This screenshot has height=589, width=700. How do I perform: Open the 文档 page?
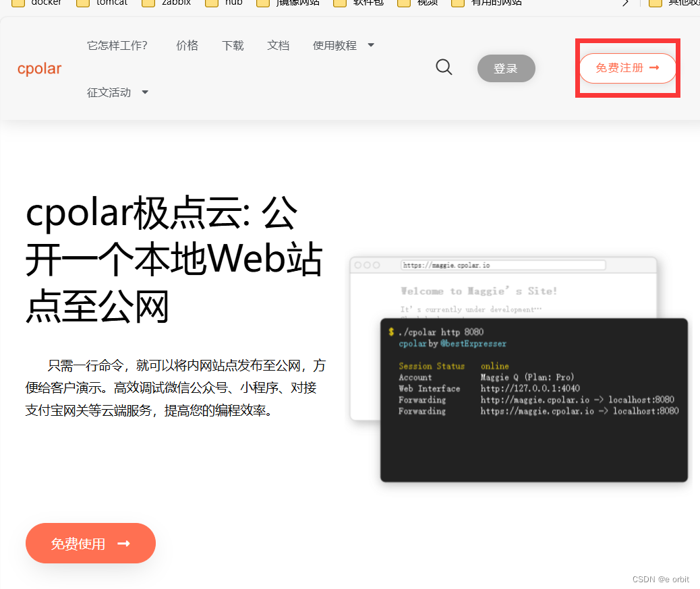coord(278,46)
